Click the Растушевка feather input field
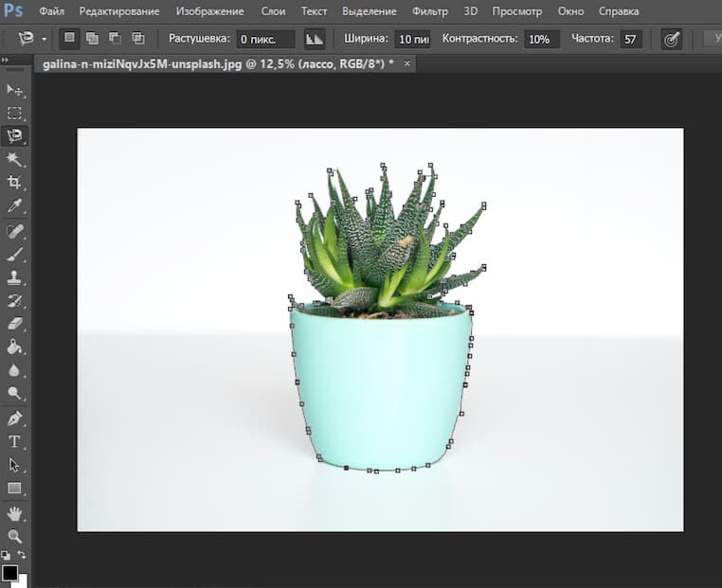Screen dimensions: 722x588 (265, 39)
